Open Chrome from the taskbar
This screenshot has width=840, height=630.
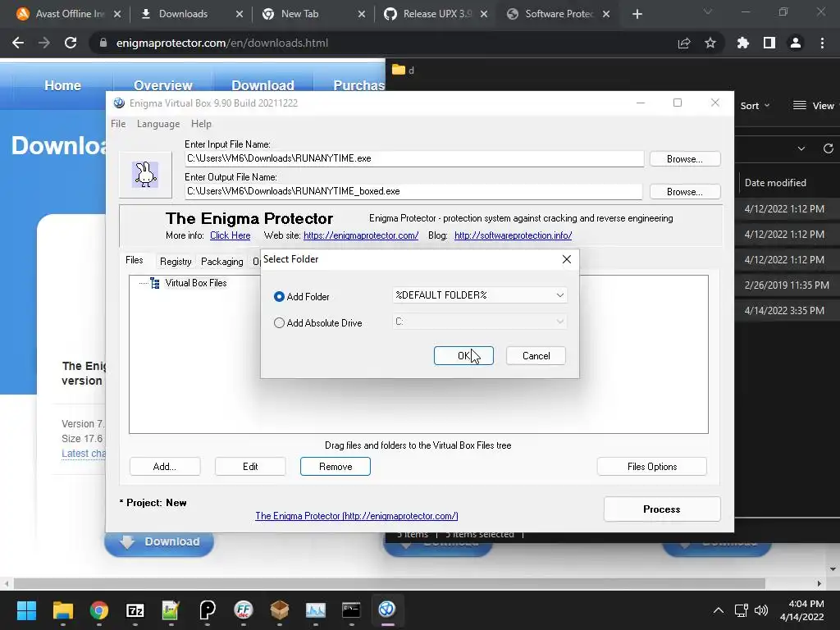click(99, 610)
